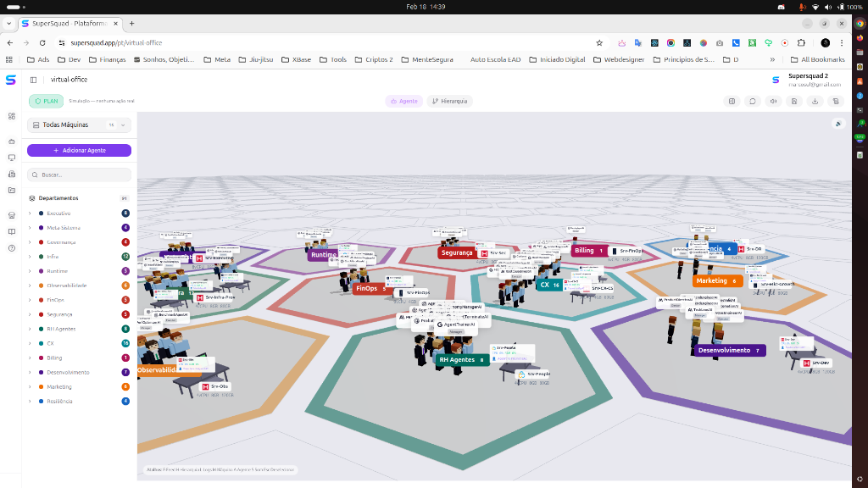
Task: Click the audio/speaker icon in the top toolbar
Action: [x=773, y=101]
